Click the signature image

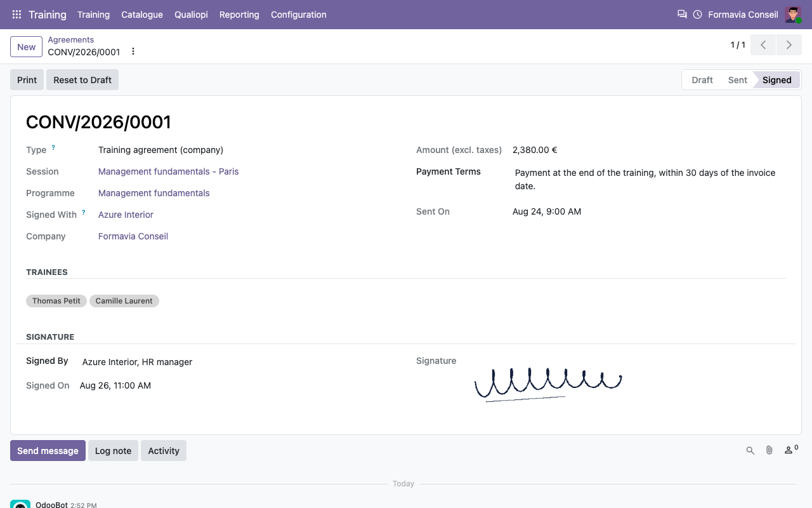548,384
